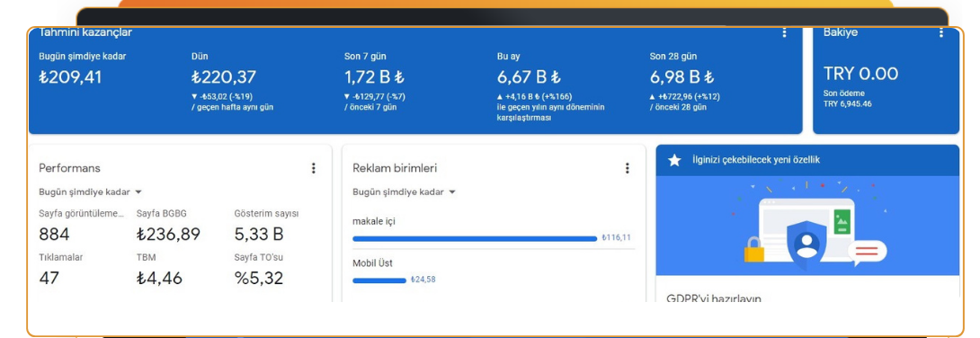Click Sayfa BGBG metric value
This screenshot has width=980, height=338.
[168, 235]
